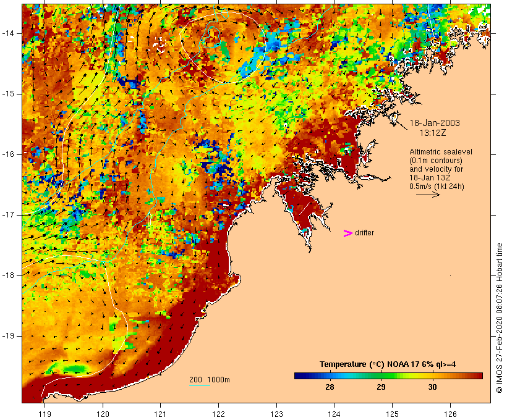This screenshot has width=507, height=420.
Task: Click latitude axis label '-16'
Action: tap(7, 154)
